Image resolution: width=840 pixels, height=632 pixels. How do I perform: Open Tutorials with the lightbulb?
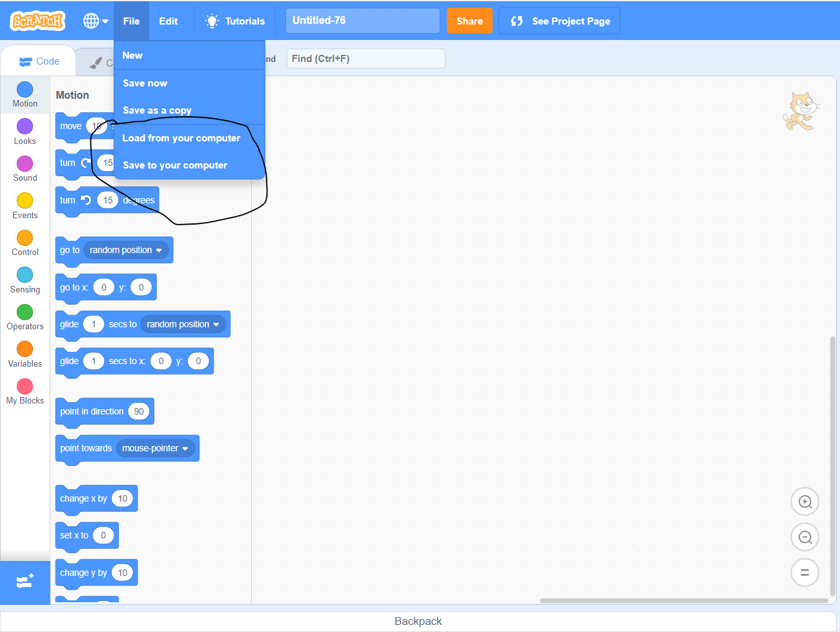coord(235,21)
